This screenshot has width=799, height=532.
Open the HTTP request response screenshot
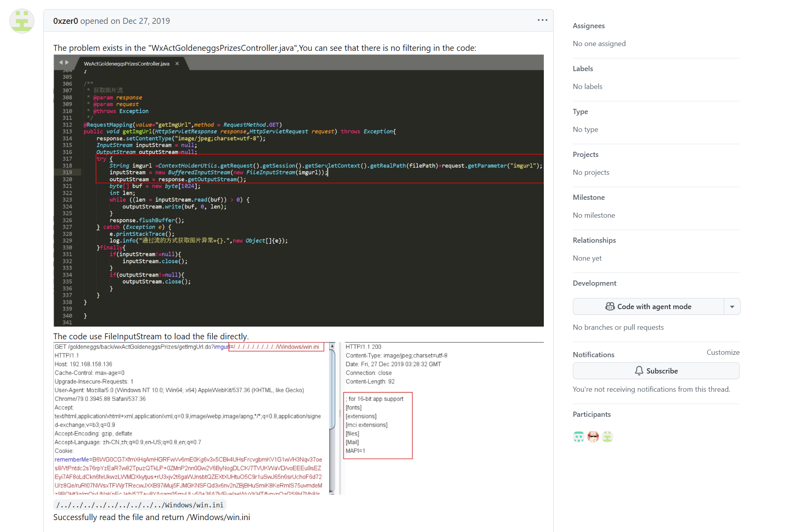pos(299,418)
